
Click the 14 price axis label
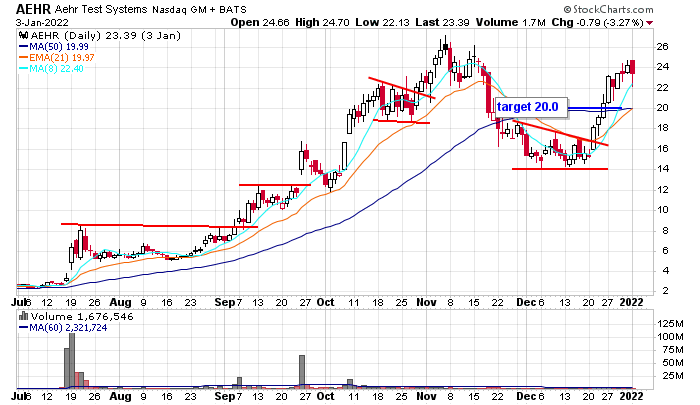coord(662,169)
